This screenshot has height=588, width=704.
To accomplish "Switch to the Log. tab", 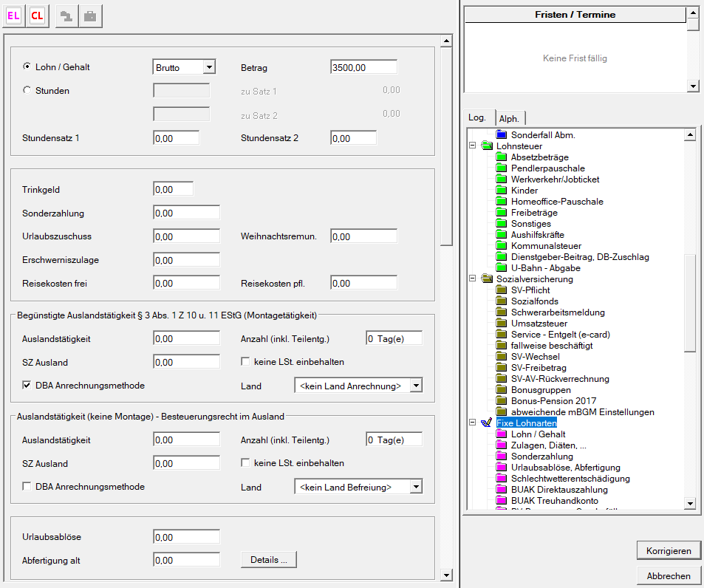I will [x=478, y=118].
